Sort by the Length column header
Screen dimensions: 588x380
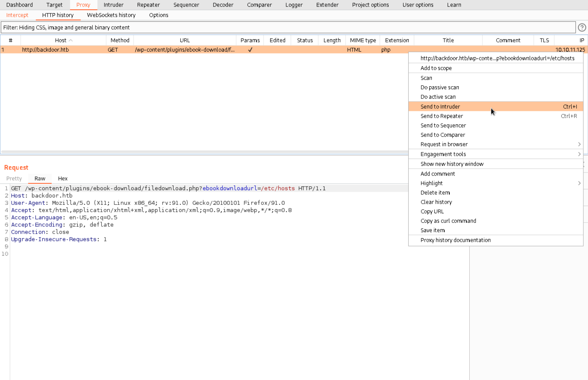332,40
